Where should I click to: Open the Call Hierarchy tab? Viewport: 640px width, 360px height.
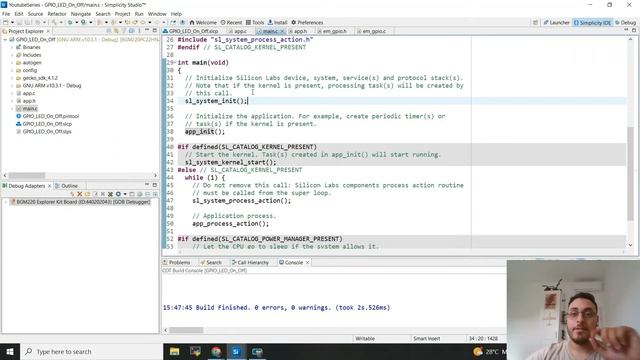(x=250, y=262)
